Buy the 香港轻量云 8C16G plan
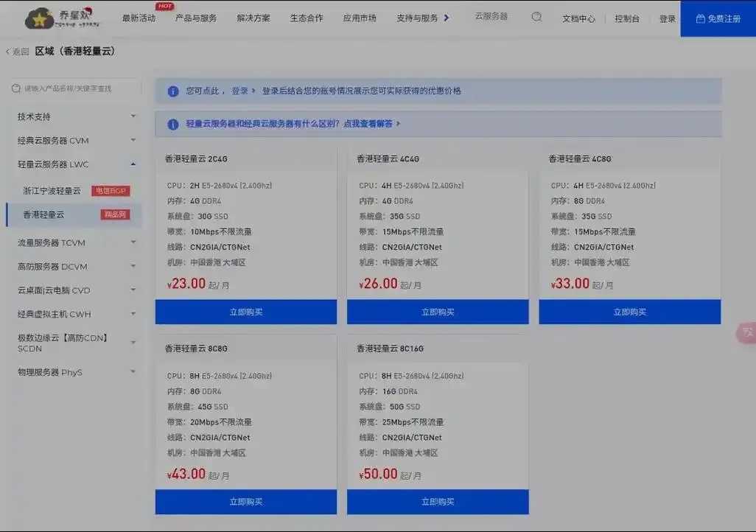 click(x=438, y=502)
